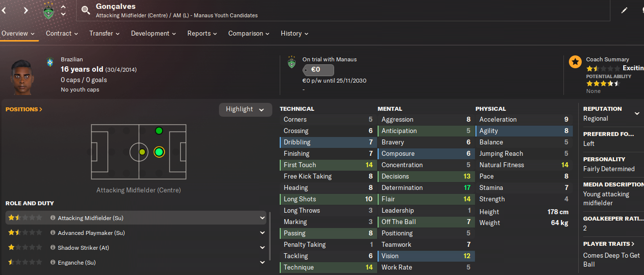Open the Development menu tab

154,34
